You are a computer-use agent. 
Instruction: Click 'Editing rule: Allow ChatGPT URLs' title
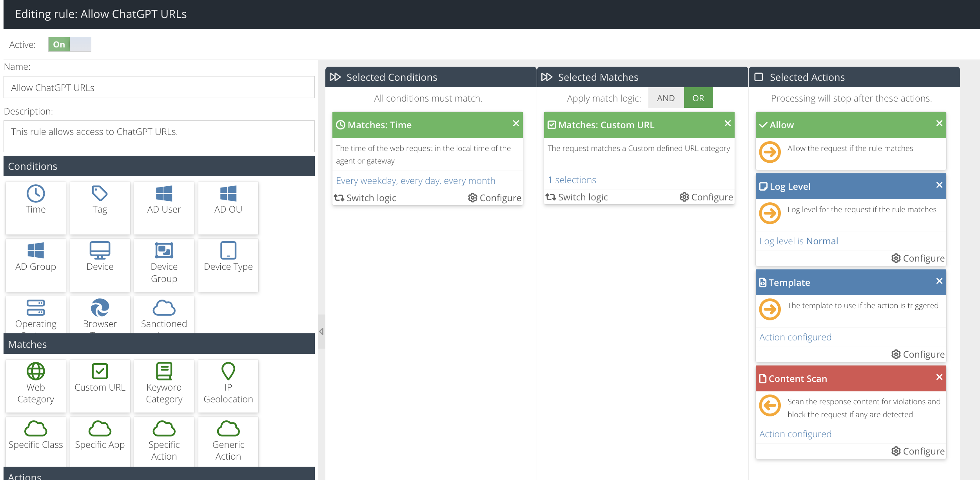pyautogui.click(x=101, y=14)
